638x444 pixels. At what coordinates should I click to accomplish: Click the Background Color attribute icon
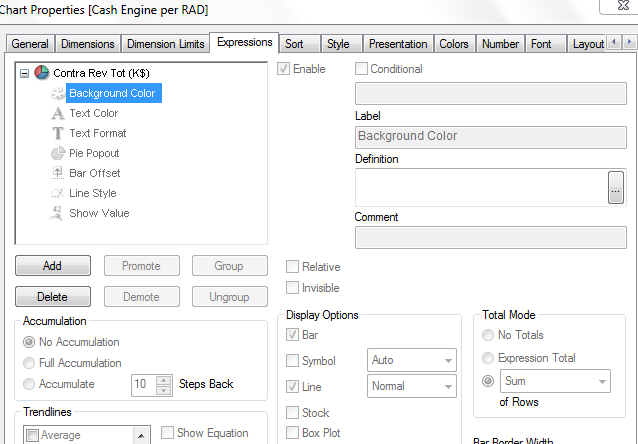(58, 93)
